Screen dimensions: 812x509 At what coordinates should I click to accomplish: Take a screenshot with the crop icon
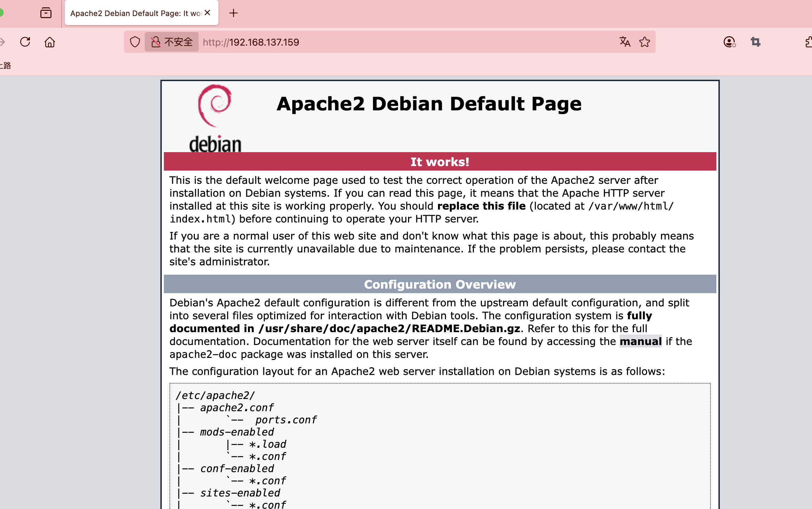tap(756, 42)
